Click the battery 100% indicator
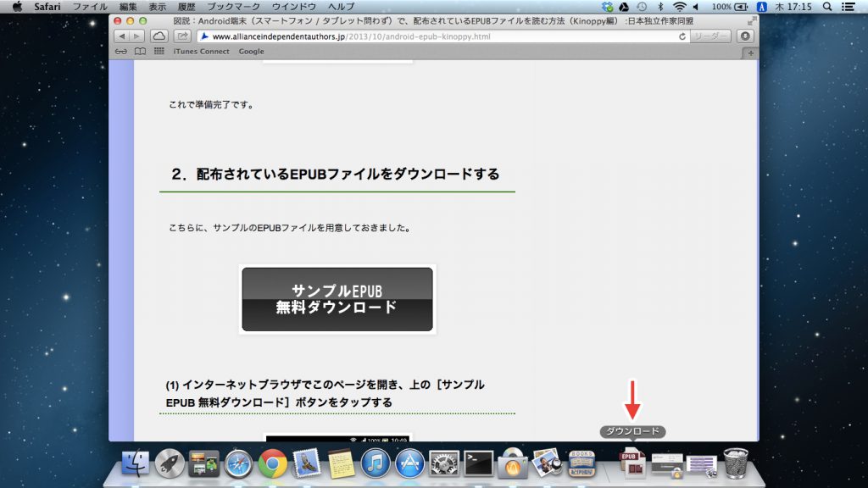Viewport: 868px width, 488px height. pos(730,7)
